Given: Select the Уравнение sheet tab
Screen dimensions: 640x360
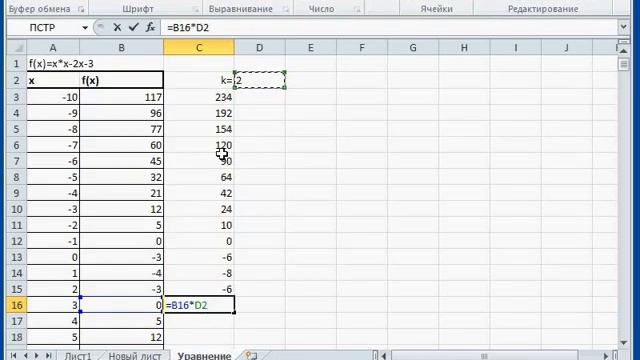Looking at the screenshot, I should [204, 356].
